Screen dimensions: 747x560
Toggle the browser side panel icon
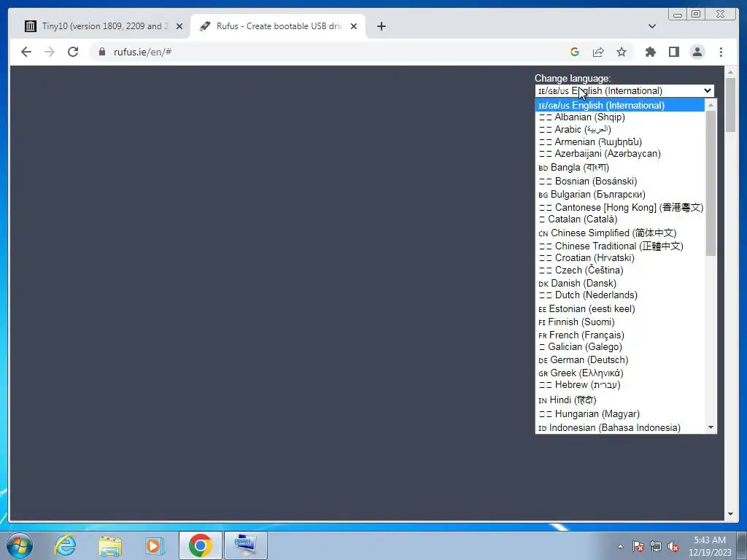pyautogui.click(x=673, y=52)
